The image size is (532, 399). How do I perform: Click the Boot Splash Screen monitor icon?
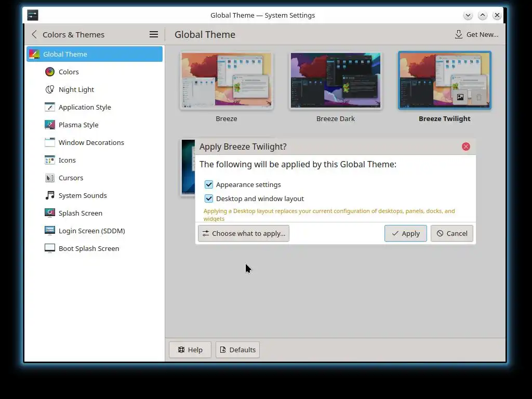[x=50, y=248]
